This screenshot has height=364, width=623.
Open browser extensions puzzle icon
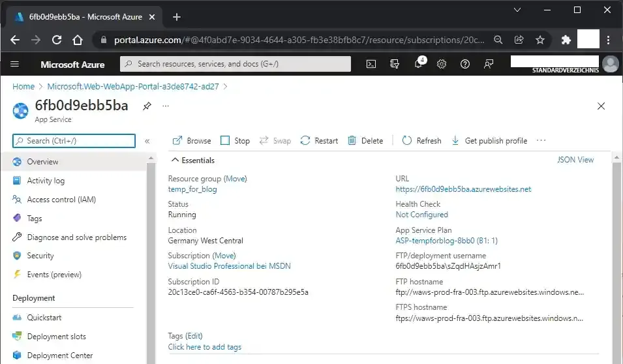pyautogui.click(x=566, y=40)
